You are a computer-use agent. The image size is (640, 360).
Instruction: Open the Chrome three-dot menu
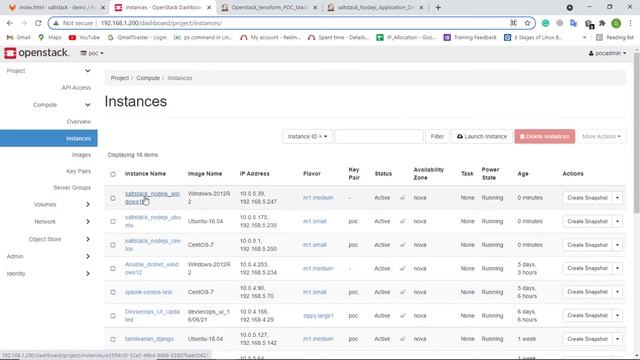click(631, 23)
